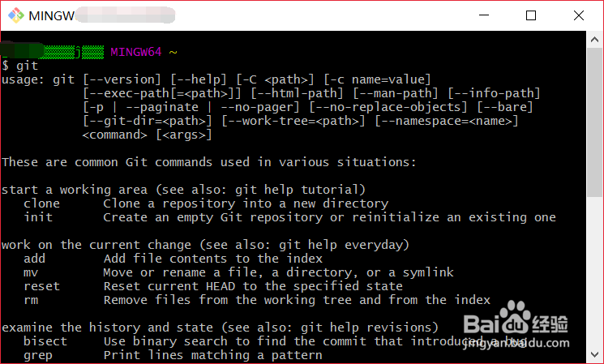Click '[--html-path]' option text

(x=297, y=93)
